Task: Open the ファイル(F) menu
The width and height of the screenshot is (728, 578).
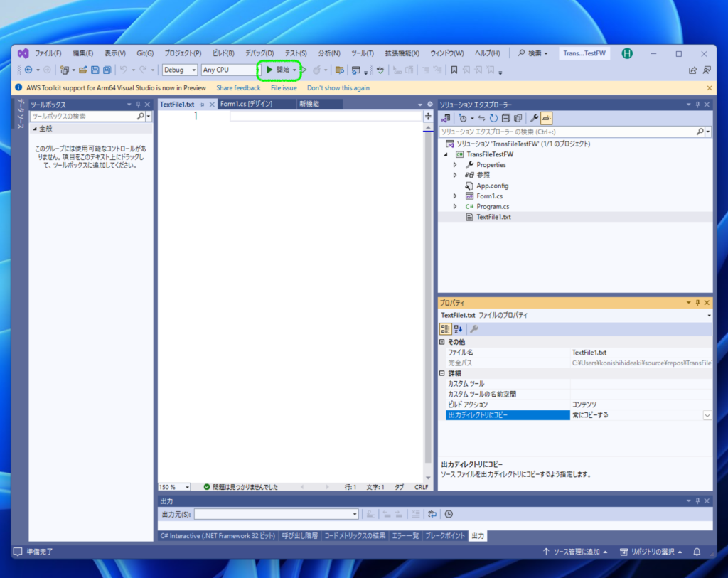Action: tap(48, 53)
